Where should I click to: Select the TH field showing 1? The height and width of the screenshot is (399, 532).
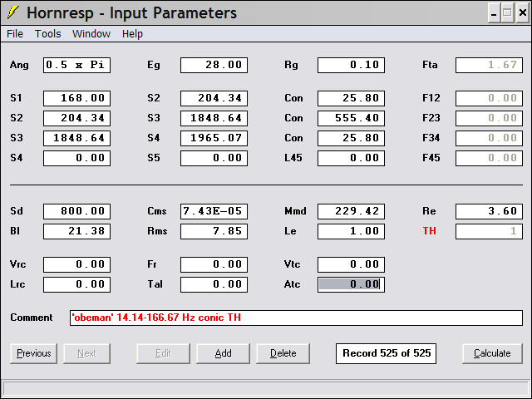coord(489,231)
